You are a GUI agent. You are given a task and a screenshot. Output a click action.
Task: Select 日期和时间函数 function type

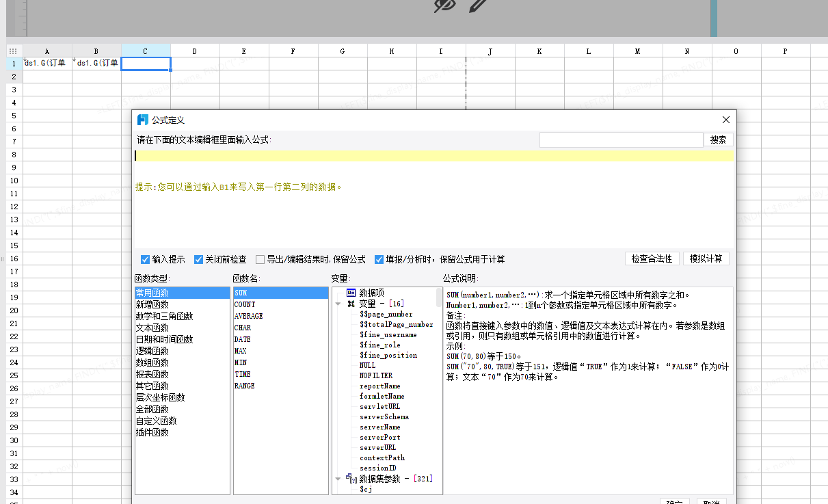coord(183,339)
